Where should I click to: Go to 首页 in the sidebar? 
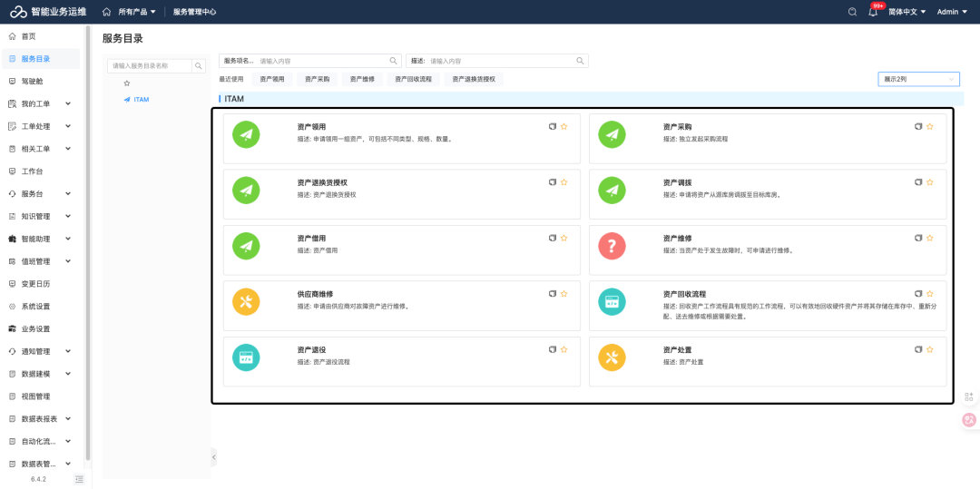[x=41, y=36]
